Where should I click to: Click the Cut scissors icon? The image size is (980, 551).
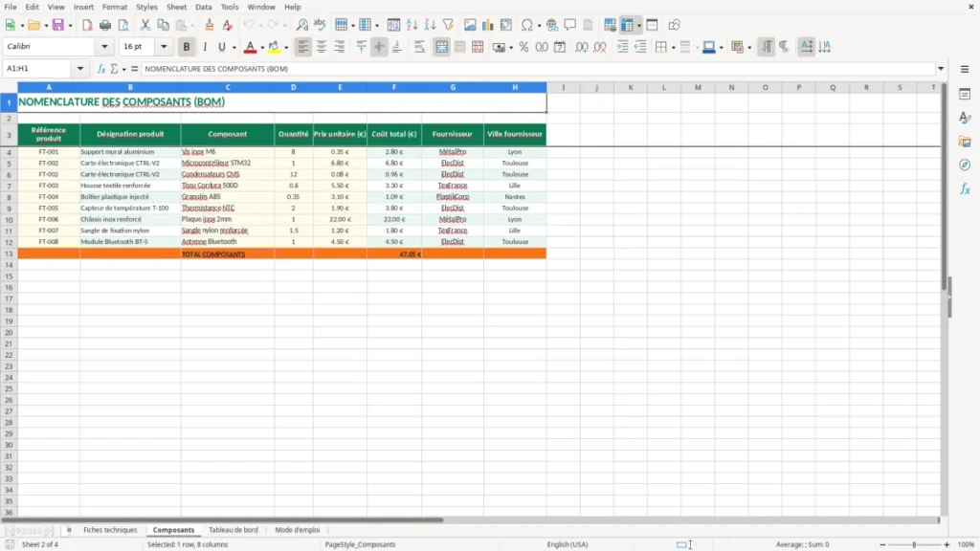coord(145,25)
